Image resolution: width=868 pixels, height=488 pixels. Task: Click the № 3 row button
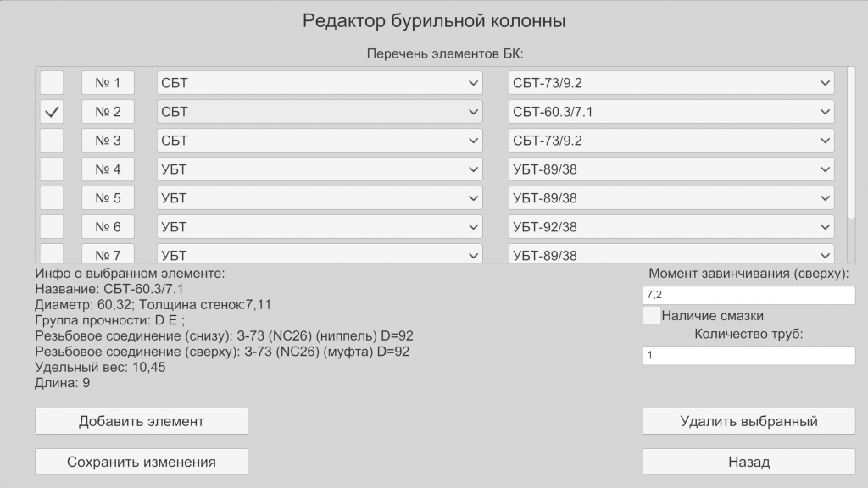[108, 141]
